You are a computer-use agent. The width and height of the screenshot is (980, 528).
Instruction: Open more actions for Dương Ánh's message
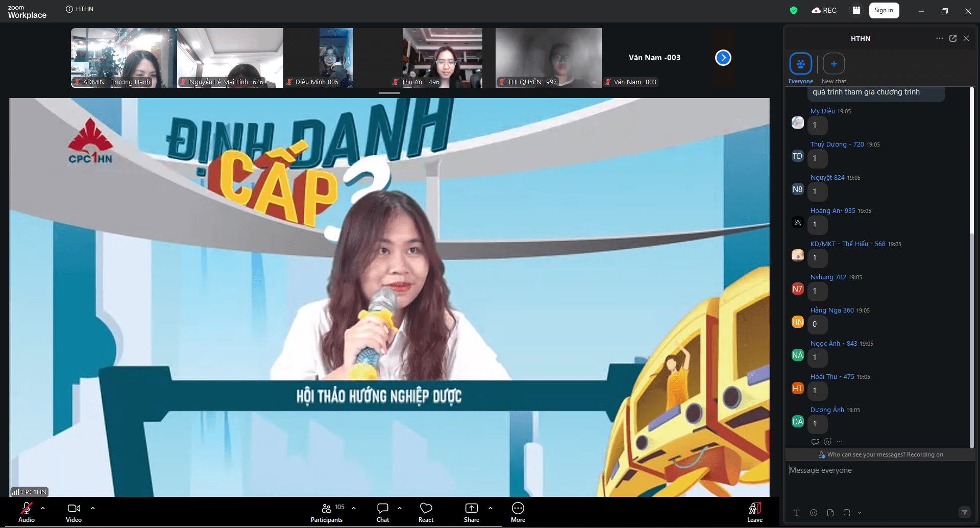click(x=840, y=442)
